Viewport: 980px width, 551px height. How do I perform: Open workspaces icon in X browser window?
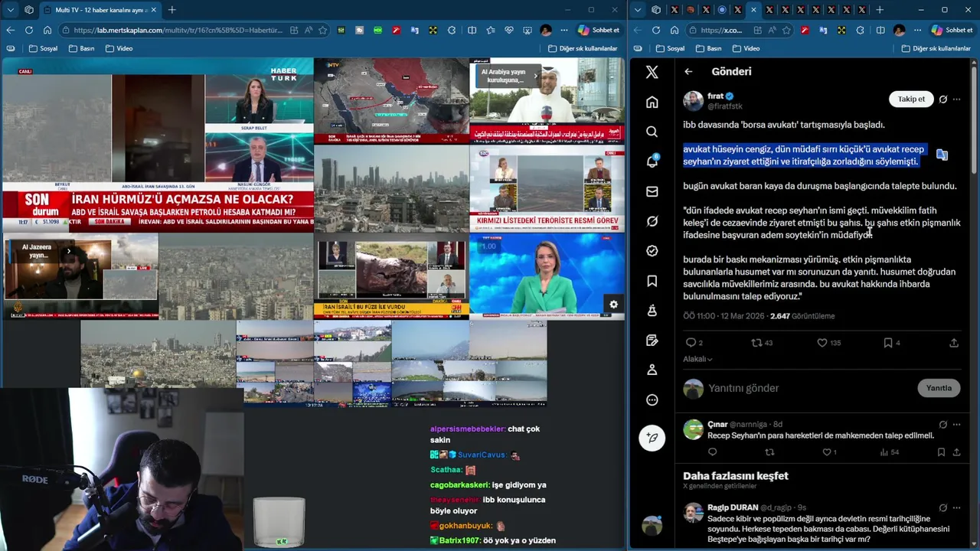pyautogui.click(x=656, y=10)
